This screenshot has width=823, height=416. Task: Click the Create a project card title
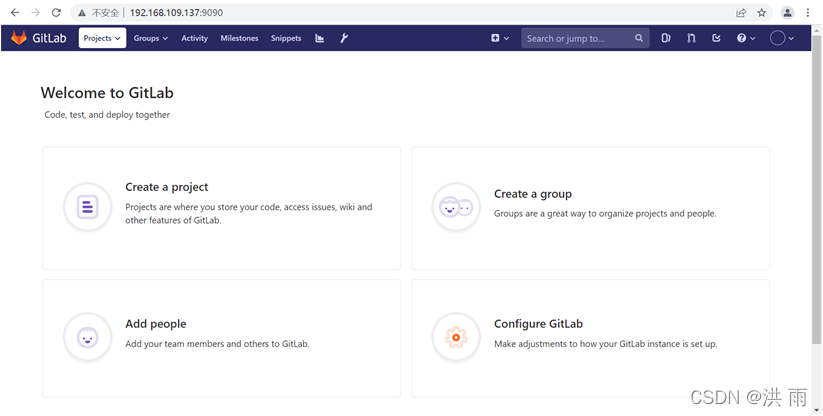[166, 187]
